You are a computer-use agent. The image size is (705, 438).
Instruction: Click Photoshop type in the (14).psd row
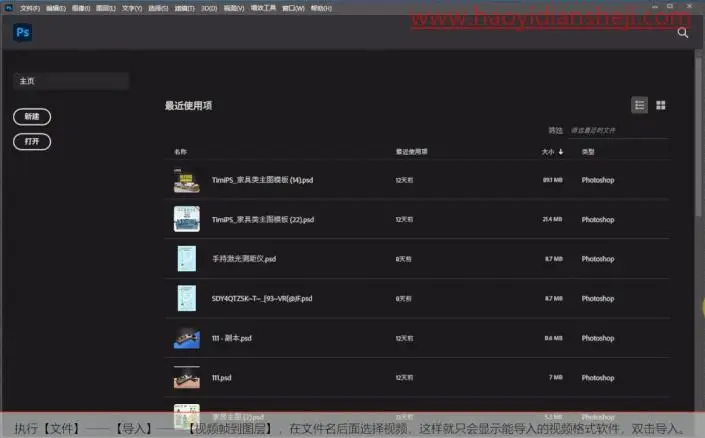(598, 180)
